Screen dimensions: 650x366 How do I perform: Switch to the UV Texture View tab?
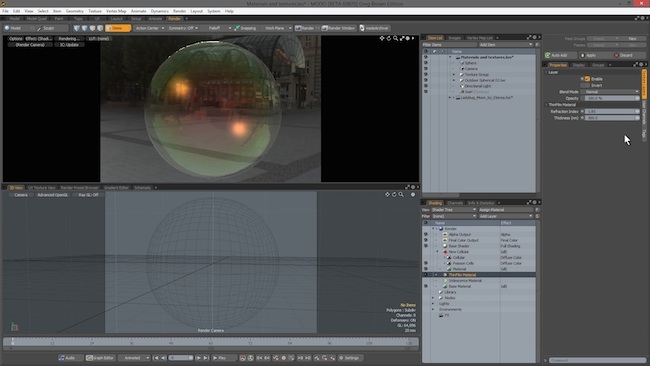coord(42,188)
